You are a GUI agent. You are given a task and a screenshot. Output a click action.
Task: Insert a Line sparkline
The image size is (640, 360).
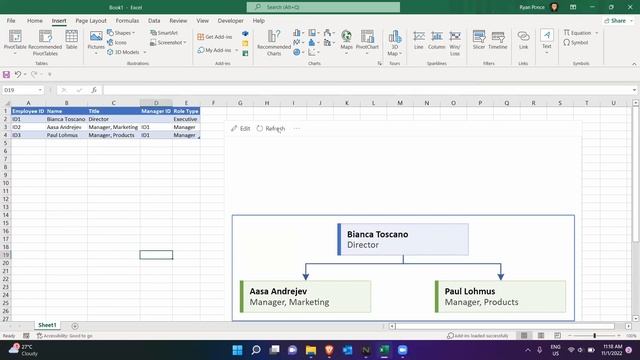click(419, 40)
